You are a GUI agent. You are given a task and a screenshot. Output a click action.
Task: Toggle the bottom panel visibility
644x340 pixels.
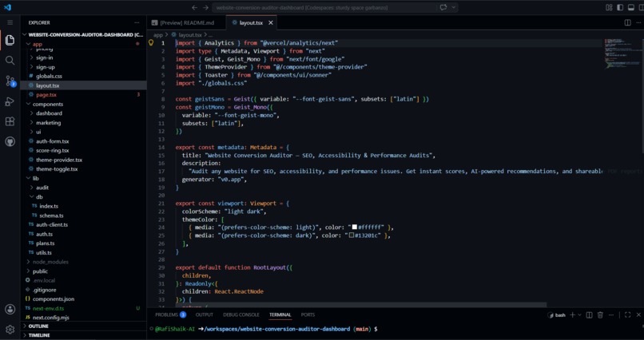click(x=631, y=7)
